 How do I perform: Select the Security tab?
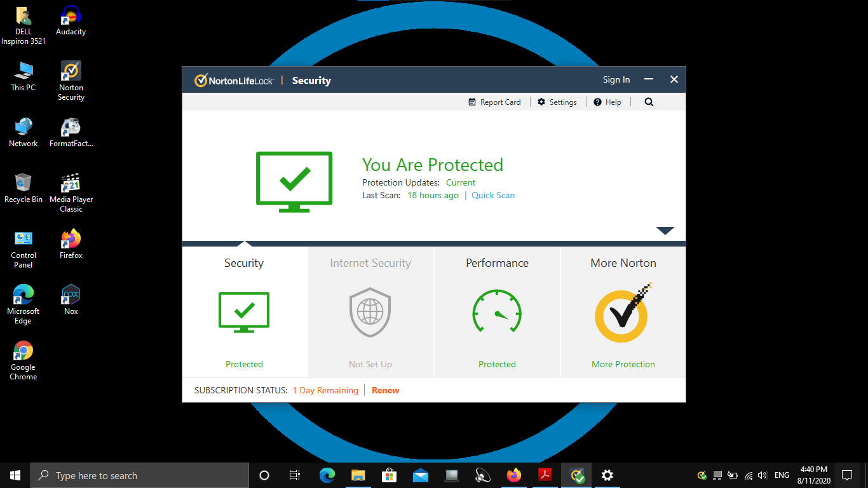click(245, 311)
